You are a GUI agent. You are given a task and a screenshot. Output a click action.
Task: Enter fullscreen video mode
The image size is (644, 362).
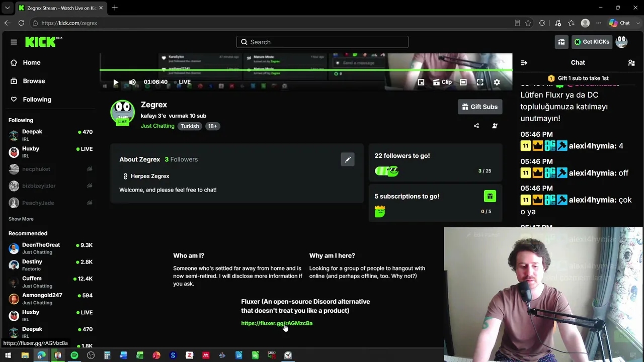(480, 82)
